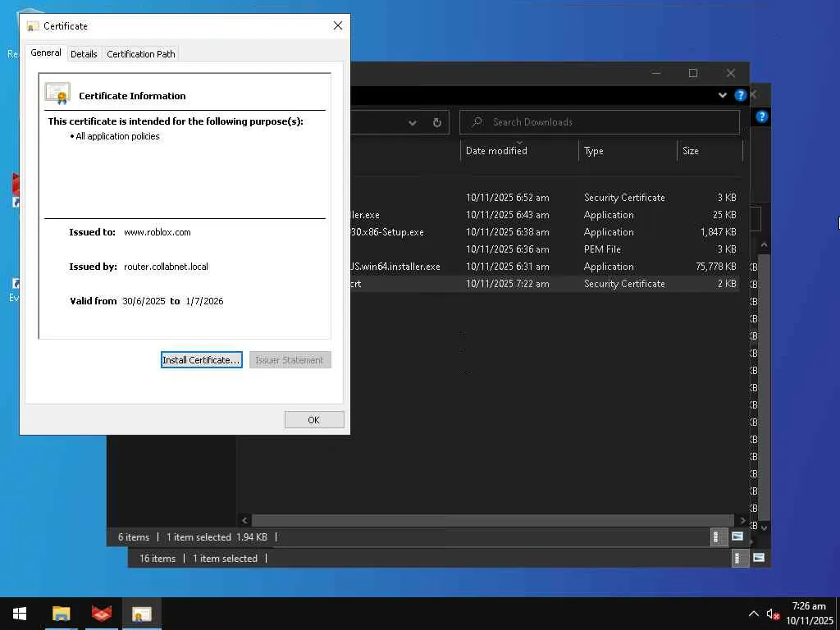Screen dimensions: 840x630
Task: Switch to the Details tab
Action: click(x=84, y=54)
